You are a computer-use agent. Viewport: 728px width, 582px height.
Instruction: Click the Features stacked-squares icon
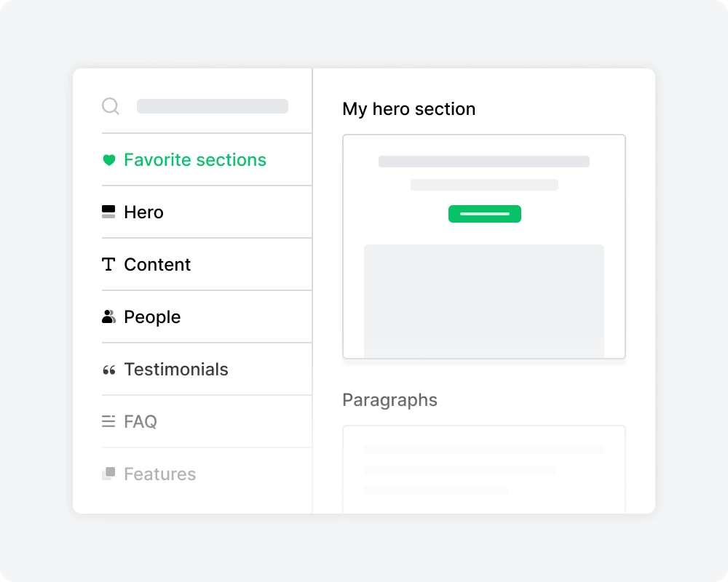tap(108, 474)
